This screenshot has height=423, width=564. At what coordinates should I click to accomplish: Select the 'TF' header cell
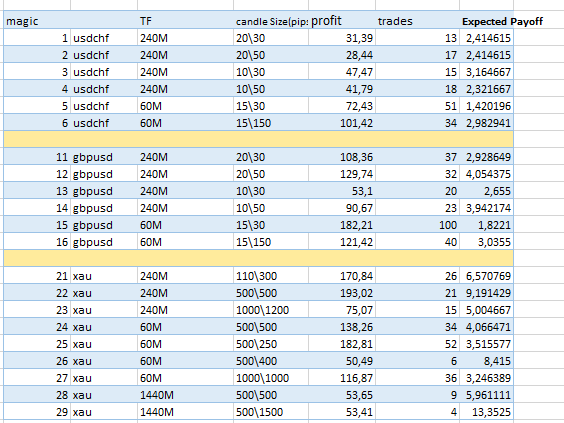(x=185, y=21)
